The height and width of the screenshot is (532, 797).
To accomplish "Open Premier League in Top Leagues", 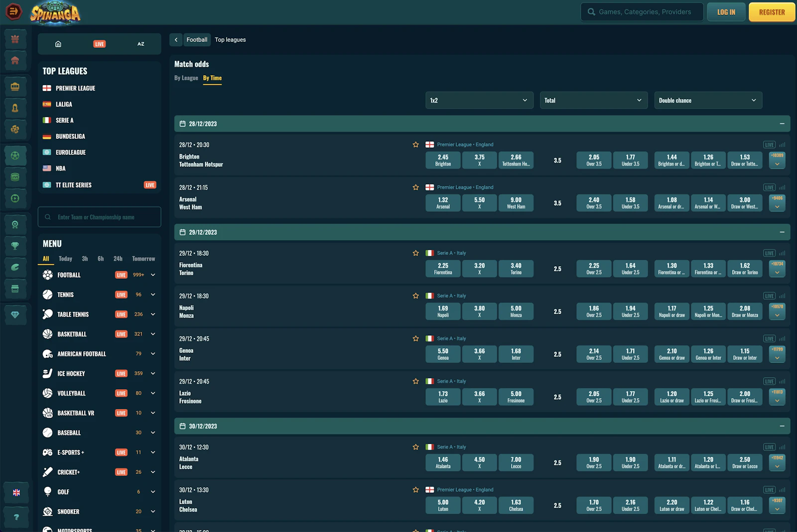I will (75, 88).
